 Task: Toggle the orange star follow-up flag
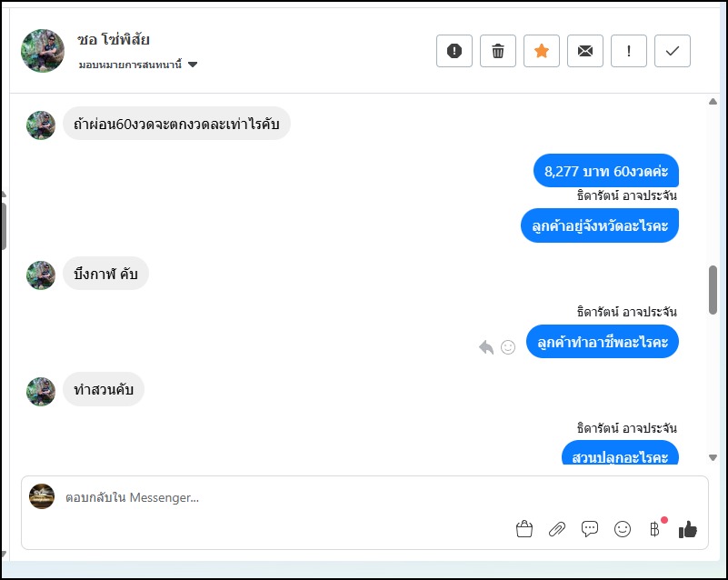542,51
